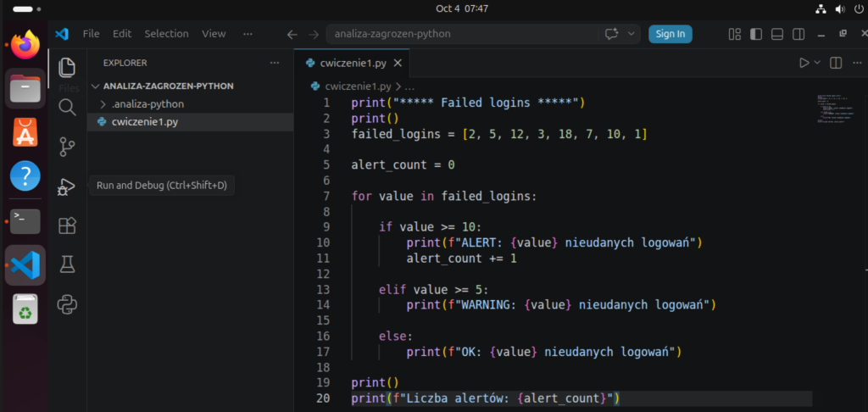Click line number 7 in gutter
The height and width of the screenshot is (412, 868).
point(326,196)
